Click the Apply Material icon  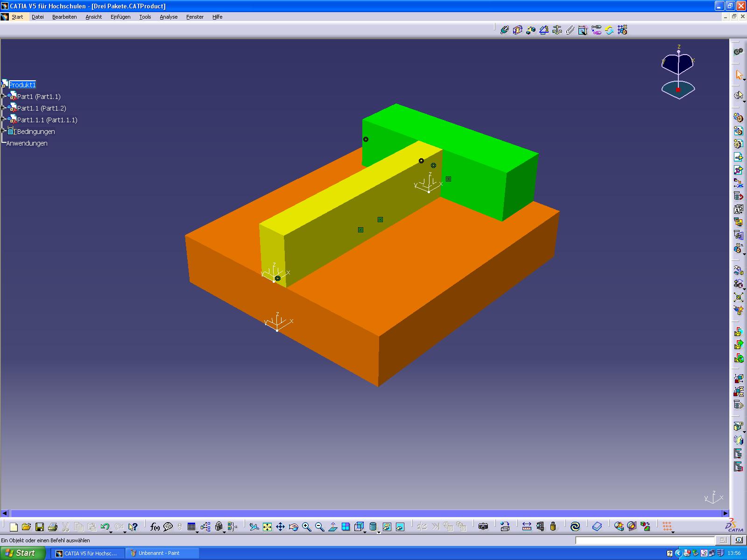coord(597,527)
